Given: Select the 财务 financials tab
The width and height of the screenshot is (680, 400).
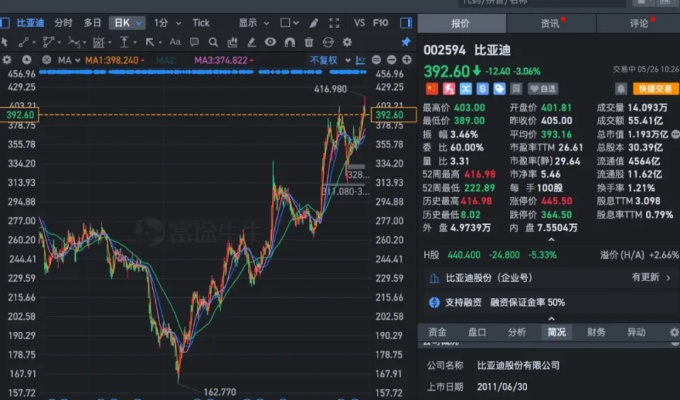Looking at the screenshot, I should pos(596,332).
